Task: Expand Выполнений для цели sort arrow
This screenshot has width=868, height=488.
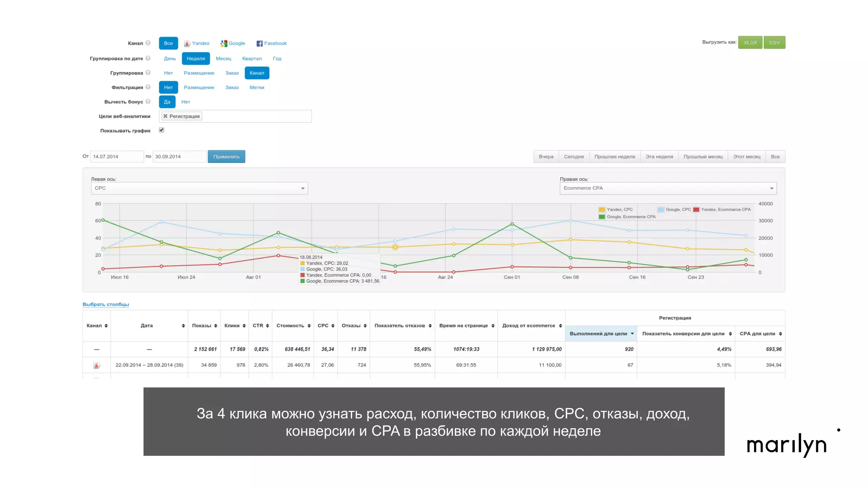Action: point(632,333)
